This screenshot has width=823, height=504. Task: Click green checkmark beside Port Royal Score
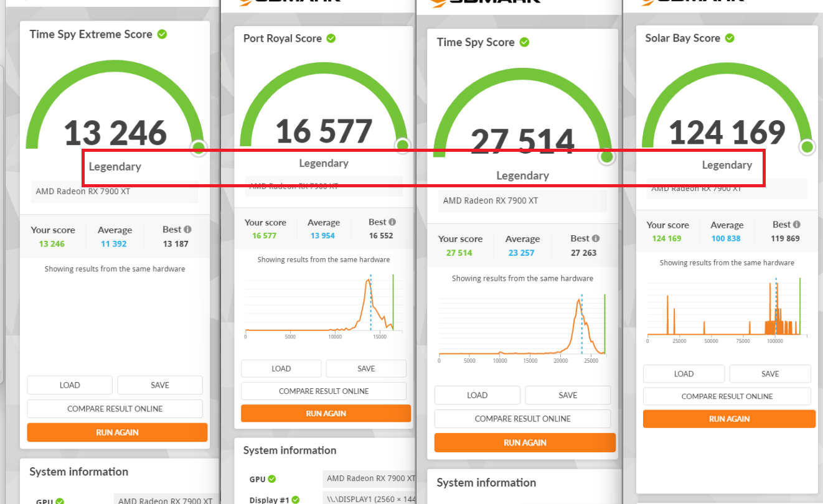331,39
